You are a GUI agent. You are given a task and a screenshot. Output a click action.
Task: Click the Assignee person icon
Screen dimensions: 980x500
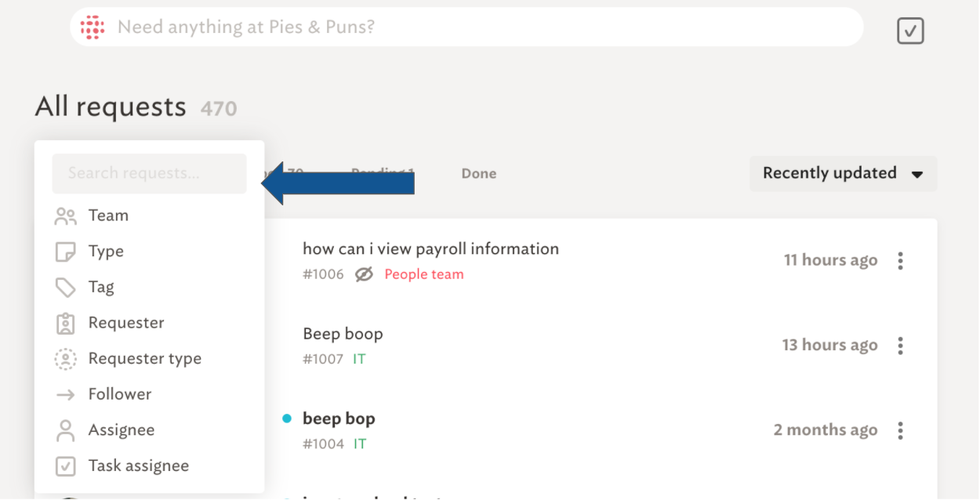[66, 430]
